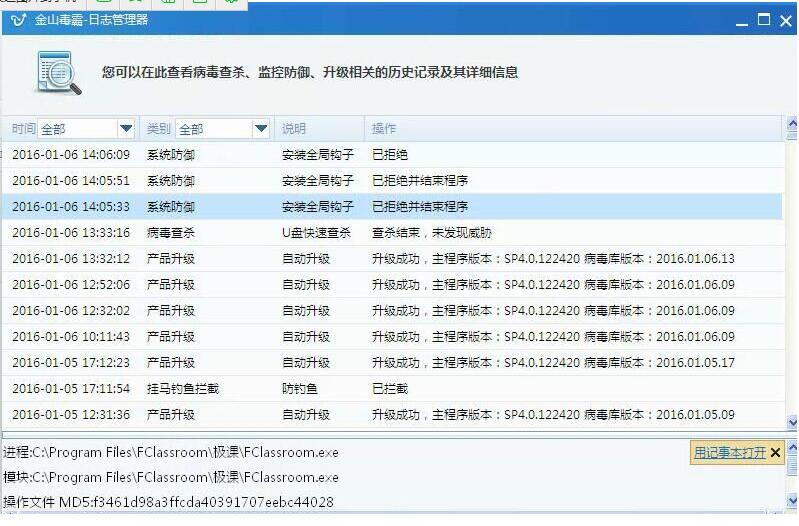
Task: Click the 时间 全部 combo box field
Action: [85, 128]
